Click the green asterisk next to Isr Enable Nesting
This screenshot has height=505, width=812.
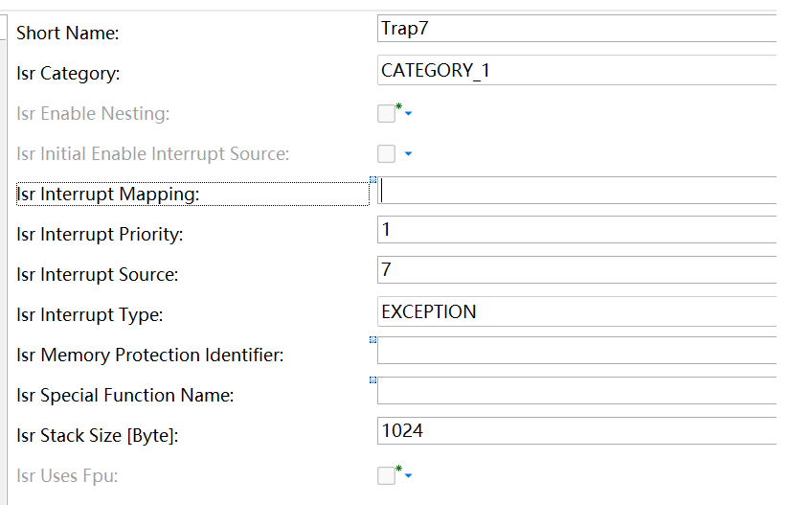398,106
